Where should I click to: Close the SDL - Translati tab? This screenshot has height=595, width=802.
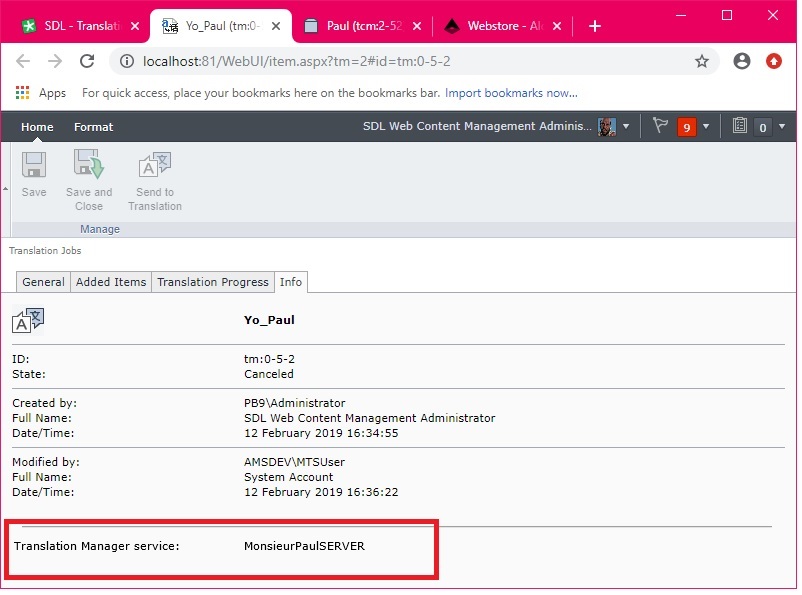135,26
